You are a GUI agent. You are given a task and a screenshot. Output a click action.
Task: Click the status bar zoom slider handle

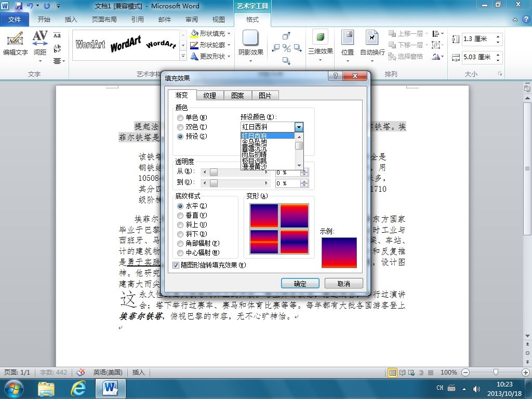pyautogui.click(x=496, y=373)
